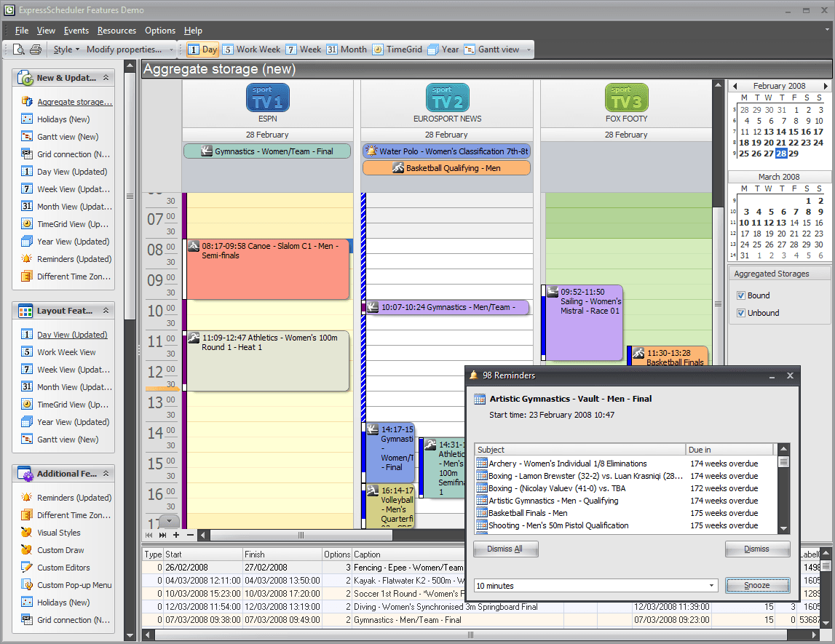Open the Resources menu

click(x=116, y=31)
